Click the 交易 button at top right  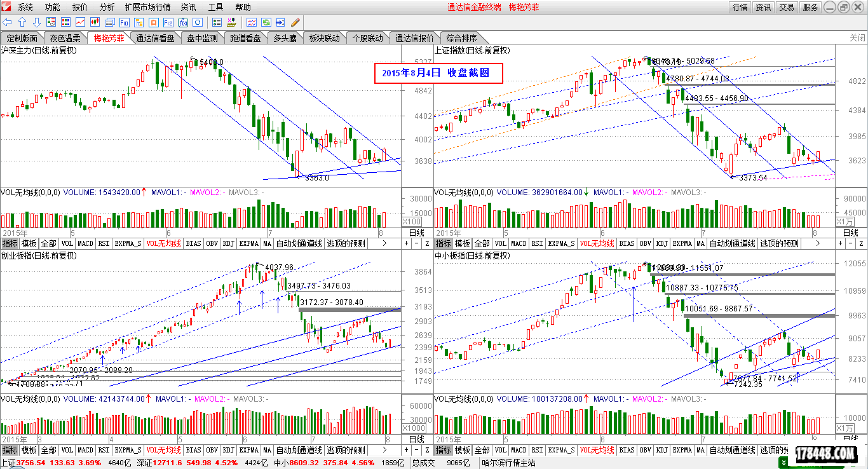point(787,7)
